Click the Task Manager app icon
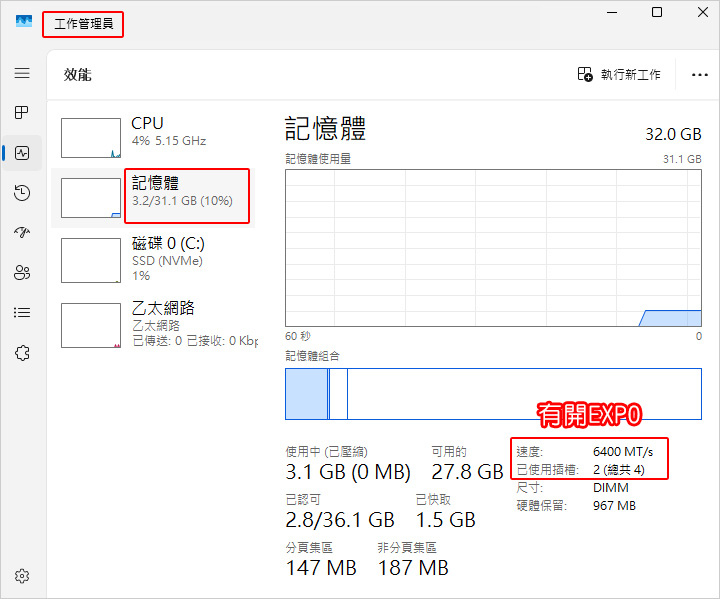This screenshot has height=599, width=720. pyautogui.click(x=24, y=21)
